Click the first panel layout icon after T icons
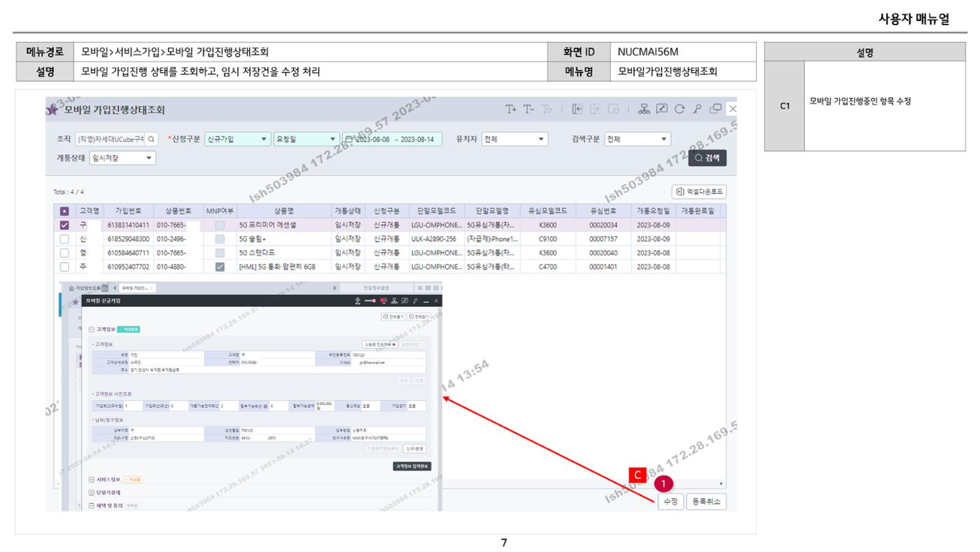 click(x=578, y=109)
